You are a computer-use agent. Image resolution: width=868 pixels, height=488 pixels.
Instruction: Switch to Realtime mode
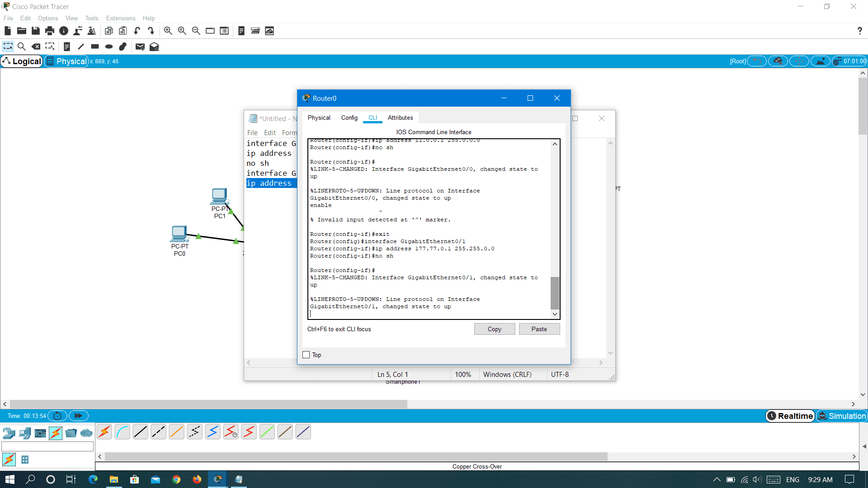(x=790, y=416)
